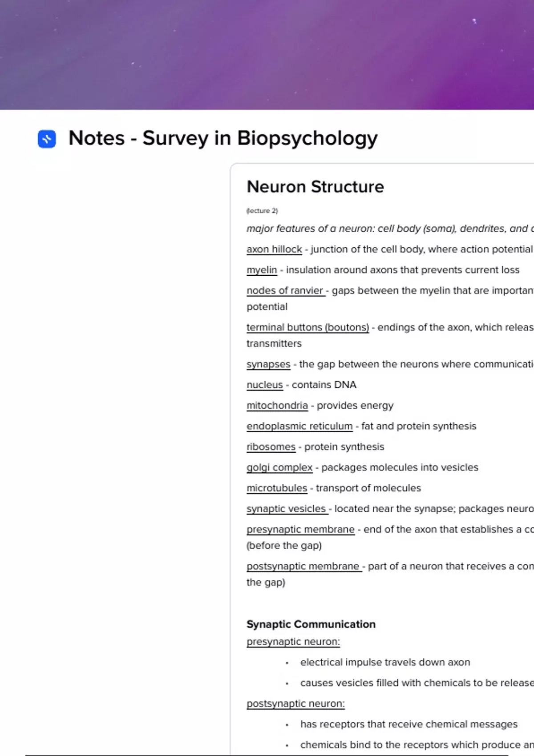
Task: Click the "synaptic vesicles" underlined term
Action: (x=286, y=509)
